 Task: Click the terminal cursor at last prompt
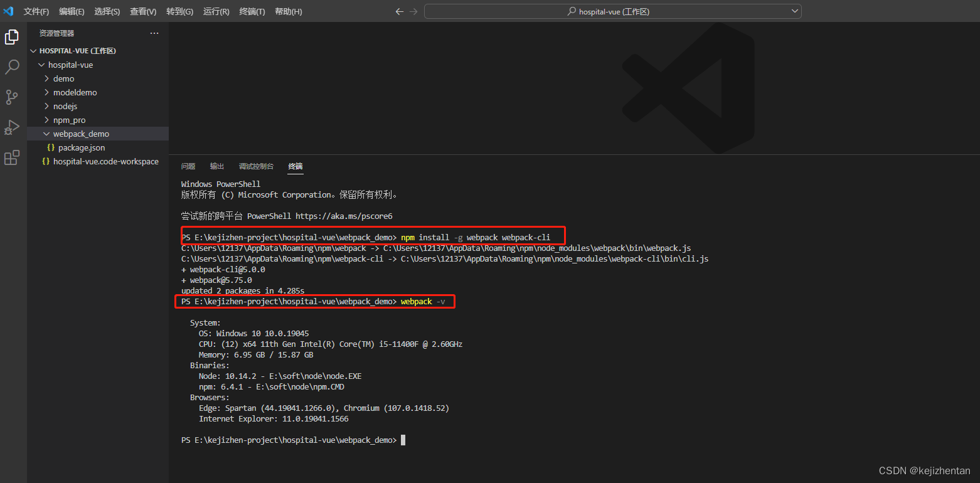[x=403, y=440]
